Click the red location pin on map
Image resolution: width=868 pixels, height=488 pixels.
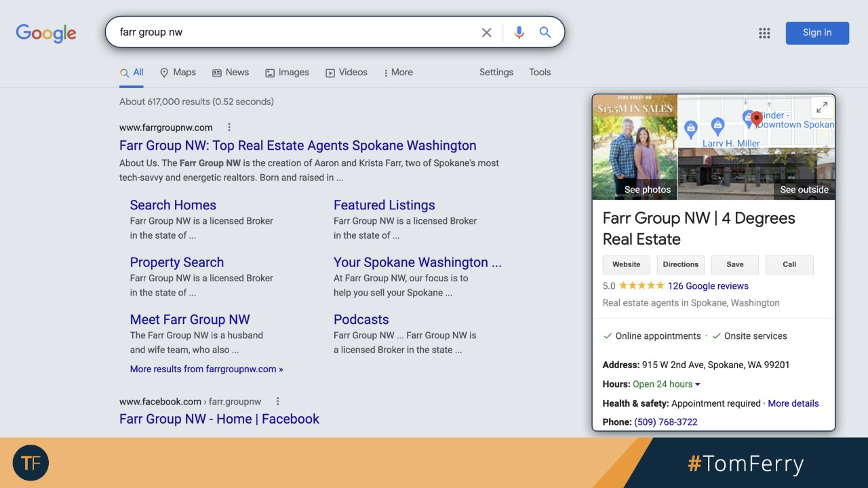pos(757,119)
